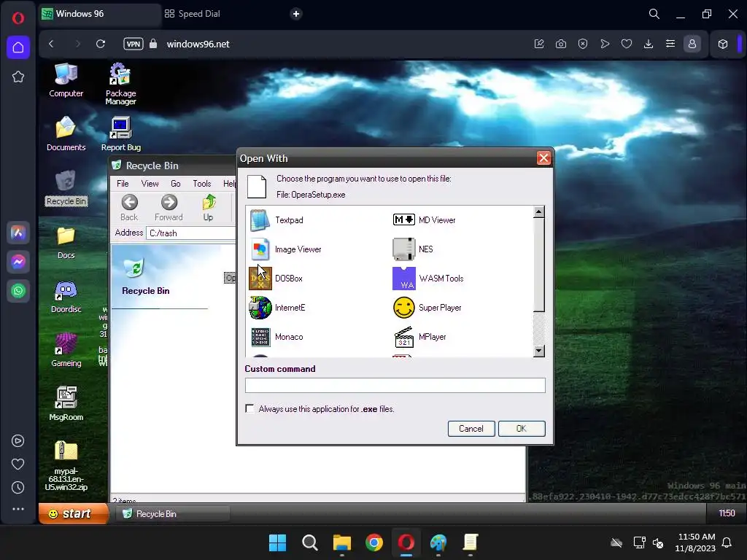Select Recycle Bin desktop icon
Screen dimensions: 747x560
tap(66, 188)
